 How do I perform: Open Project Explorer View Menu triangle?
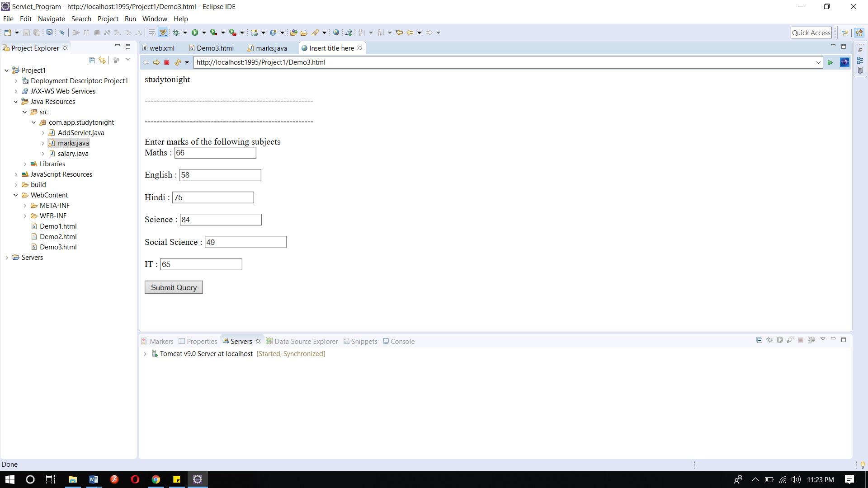[128, 60]
